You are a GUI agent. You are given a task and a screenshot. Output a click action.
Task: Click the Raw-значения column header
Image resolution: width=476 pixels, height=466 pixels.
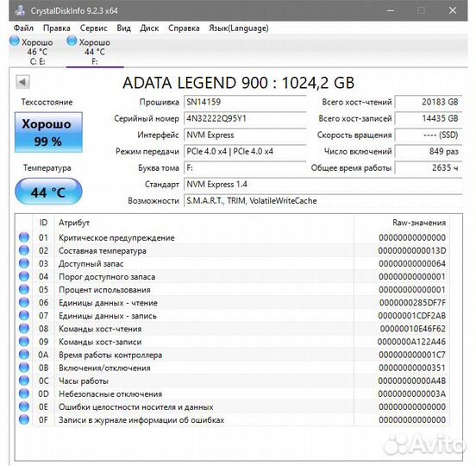[x=402, y=223]
